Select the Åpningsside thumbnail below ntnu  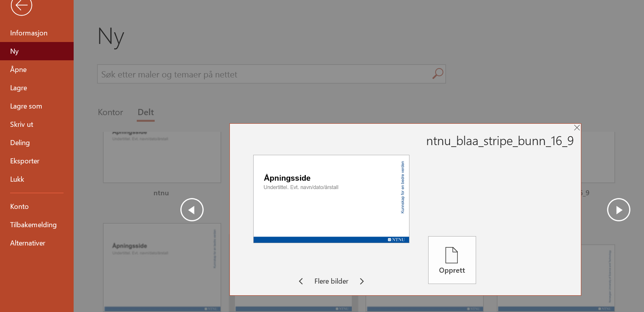162,267
